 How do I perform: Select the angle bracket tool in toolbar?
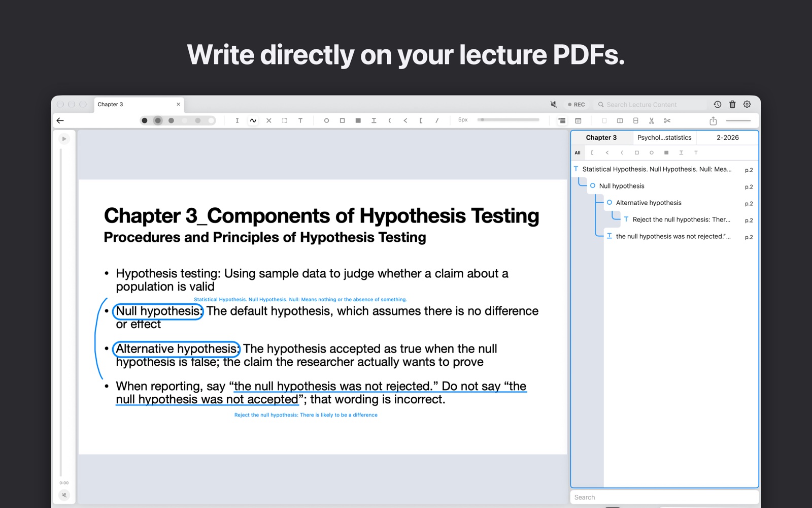(x=405, y=120)
